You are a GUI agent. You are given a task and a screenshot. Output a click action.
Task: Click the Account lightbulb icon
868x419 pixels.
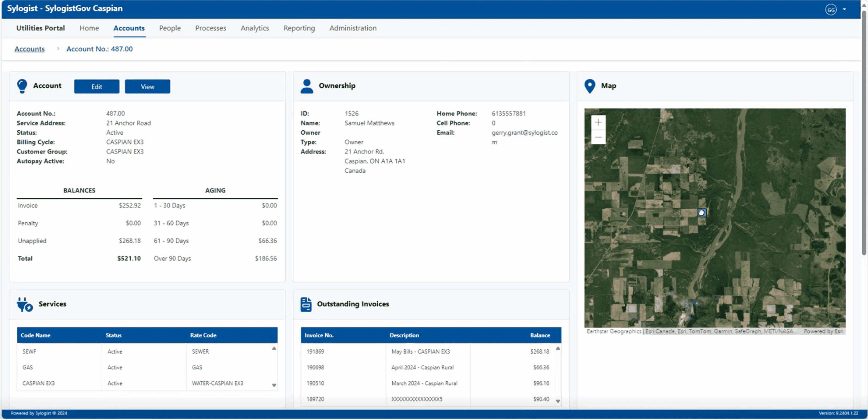22,86
